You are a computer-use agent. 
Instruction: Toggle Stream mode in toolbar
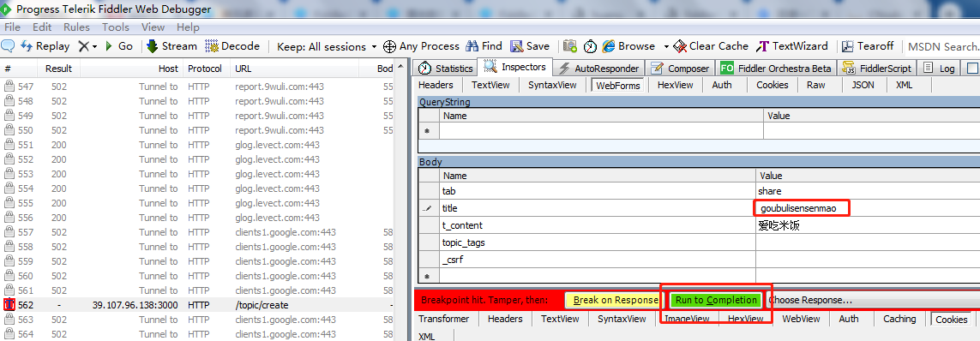coord(171,46)
